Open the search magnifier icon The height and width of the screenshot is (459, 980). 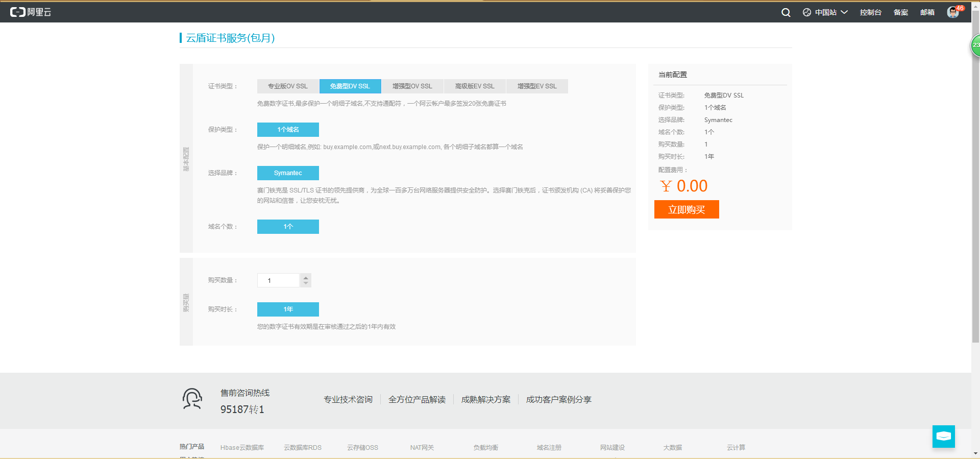click(786, 13)
